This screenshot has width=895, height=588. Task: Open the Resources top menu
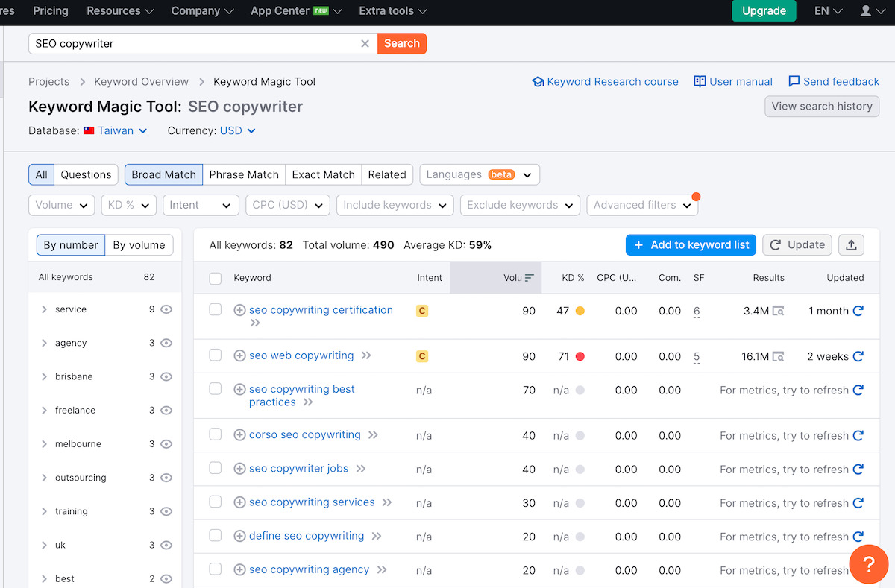pyautogui.click(x=120, y=11)
